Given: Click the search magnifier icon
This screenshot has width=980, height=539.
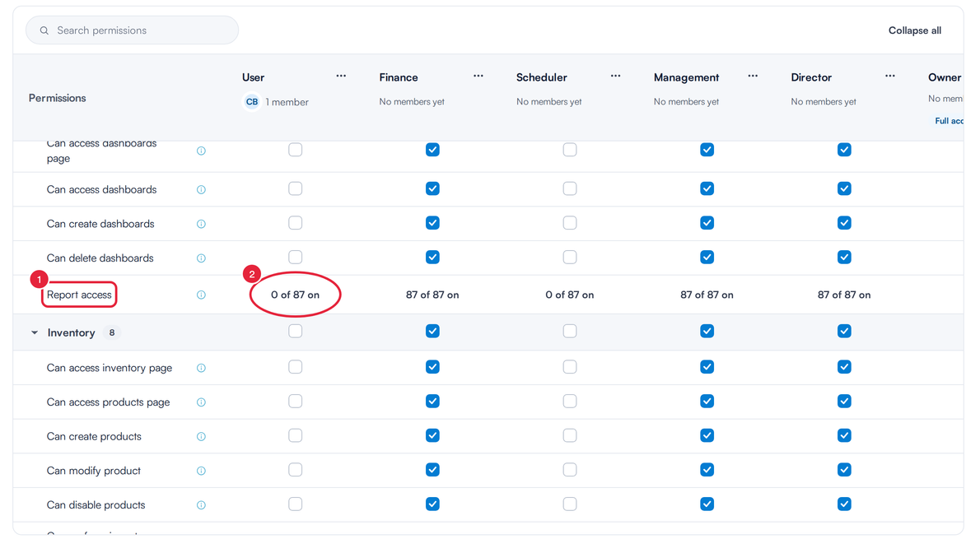Looking at the screenshot, I should point(44,30).
